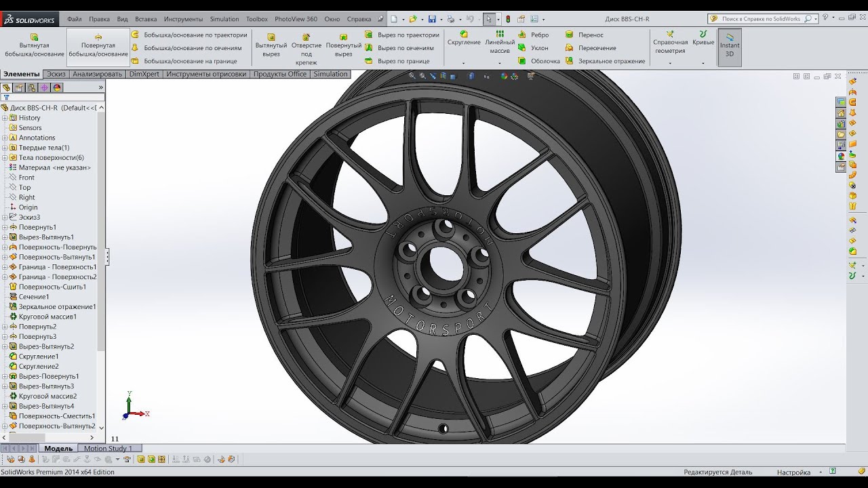This screenshot has height=488, width=868.
Task: Open Справочная геометрия reference geometry
Action: pos(670,42)
